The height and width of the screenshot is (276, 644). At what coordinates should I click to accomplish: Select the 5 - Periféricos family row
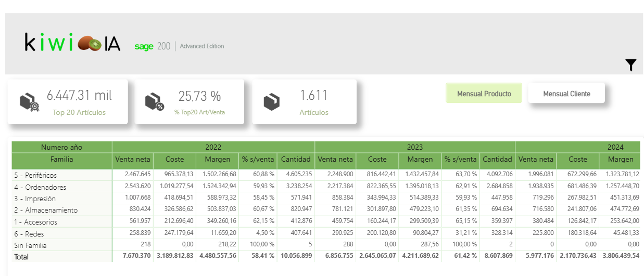tap(35, 176)
